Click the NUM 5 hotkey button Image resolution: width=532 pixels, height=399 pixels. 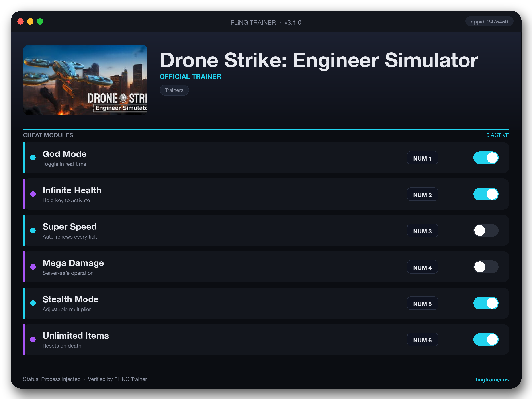click(422, 303)
